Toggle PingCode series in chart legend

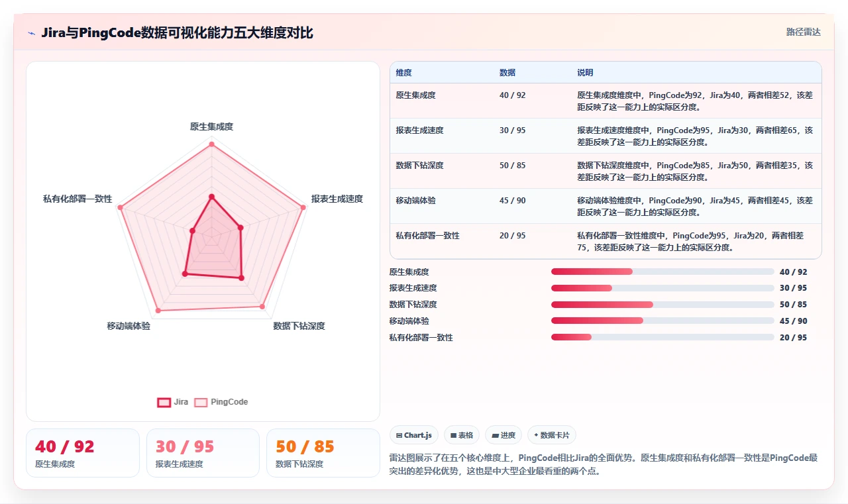point(221,402)
